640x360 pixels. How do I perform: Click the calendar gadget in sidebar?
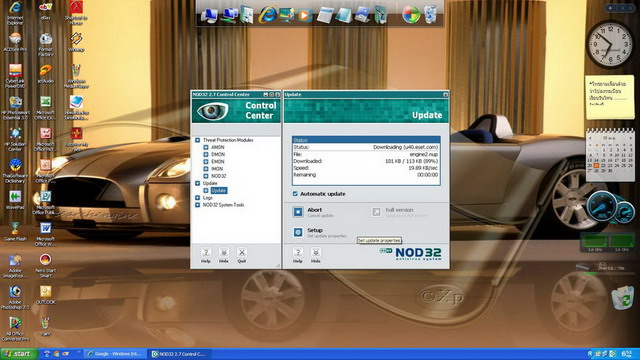(x=610, y=154)
